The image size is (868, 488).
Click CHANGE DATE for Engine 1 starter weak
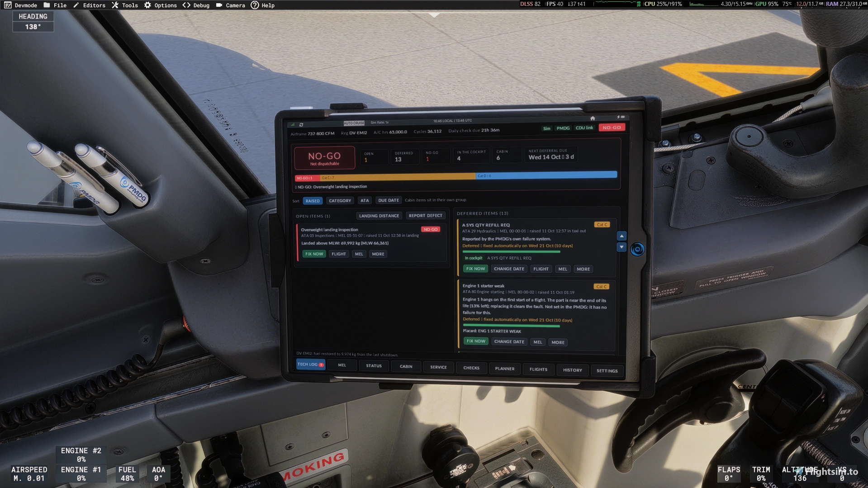click(x=509, y=342)
